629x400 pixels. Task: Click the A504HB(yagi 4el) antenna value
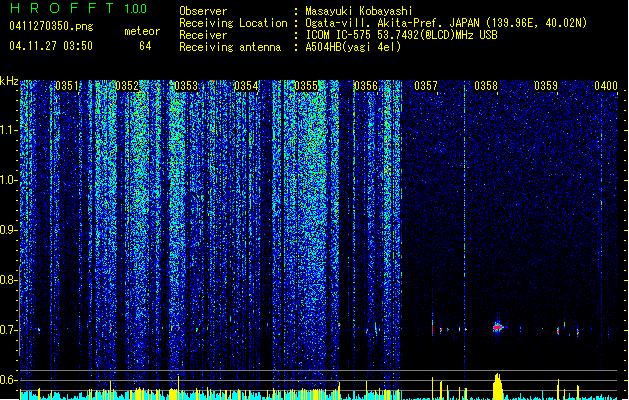[x=353, y=47]
